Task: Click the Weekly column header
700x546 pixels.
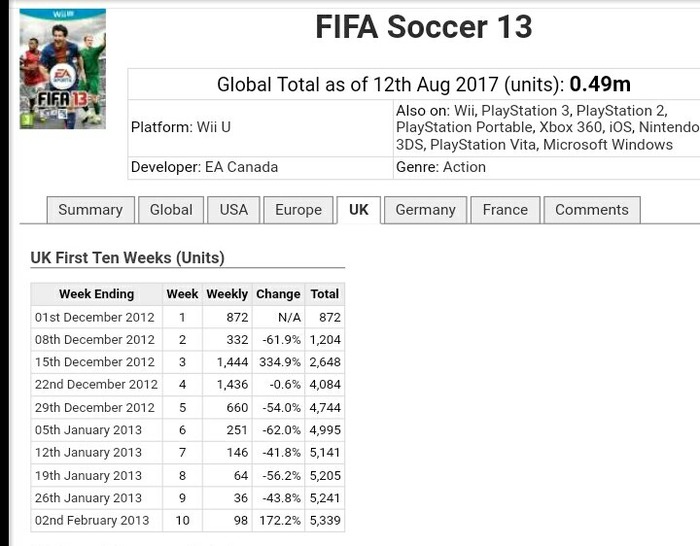Action: (227, 294)
